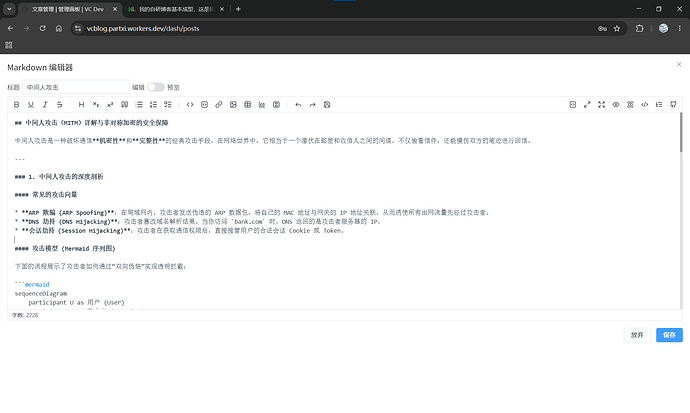Toggle the side-by-side preview eye icon
This screenshot has width=690, height=413.
616,105
